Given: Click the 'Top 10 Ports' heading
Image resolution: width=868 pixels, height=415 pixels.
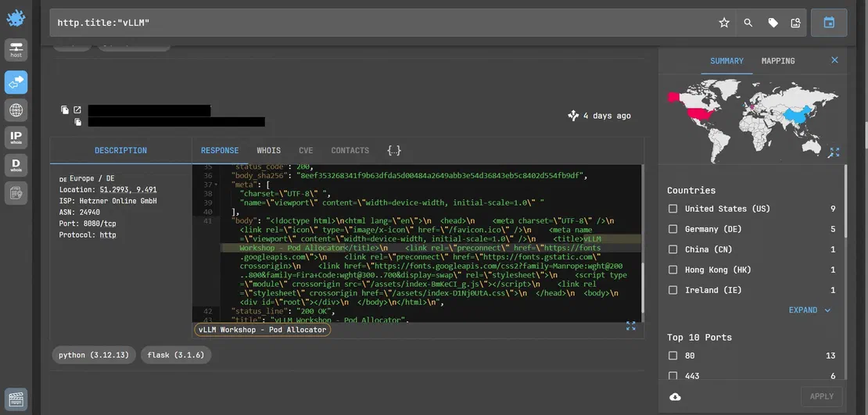Looking at the screenshot, I should pos(699,338).
